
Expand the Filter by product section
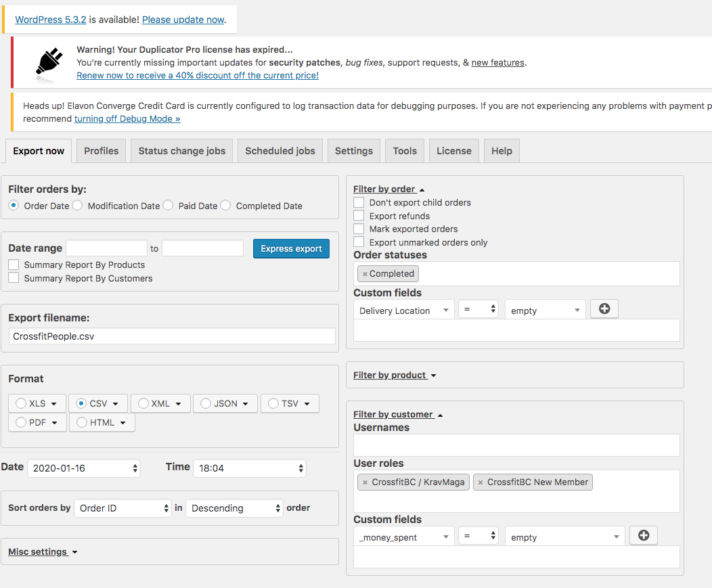pyautogui.click(x=395, y=375)
